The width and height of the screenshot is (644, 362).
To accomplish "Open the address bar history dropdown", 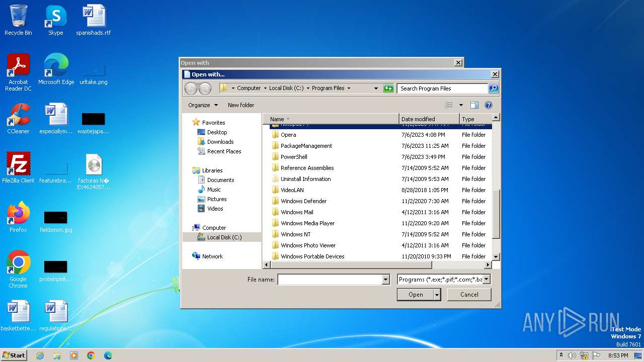I will click(x=376, y=88).
